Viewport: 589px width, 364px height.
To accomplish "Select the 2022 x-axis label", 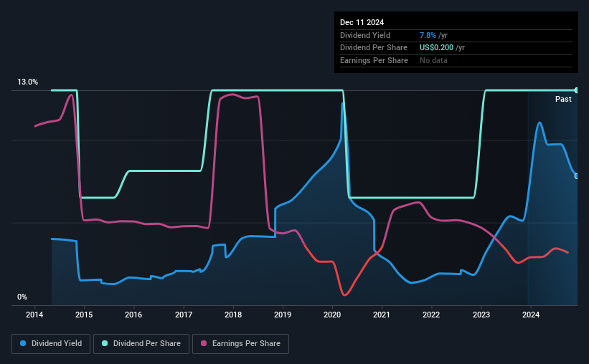I will 431,315.
